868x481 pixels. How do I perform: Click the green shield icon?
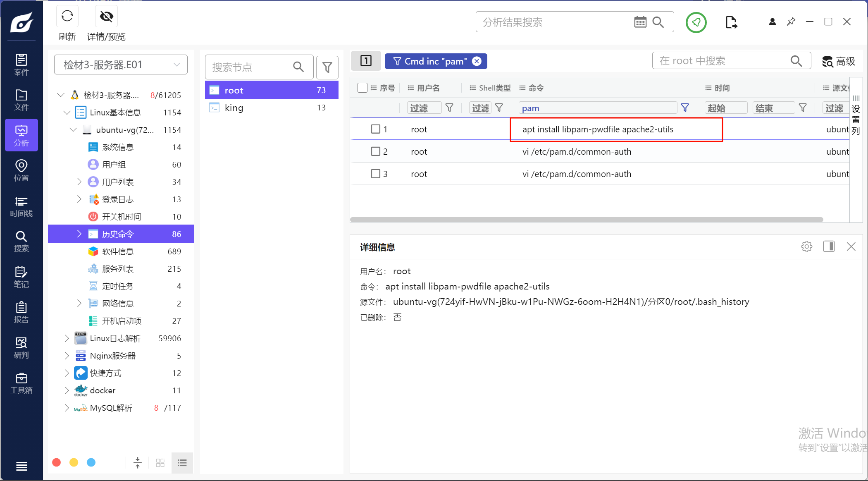pyautogui.click(x=696, y=22)
